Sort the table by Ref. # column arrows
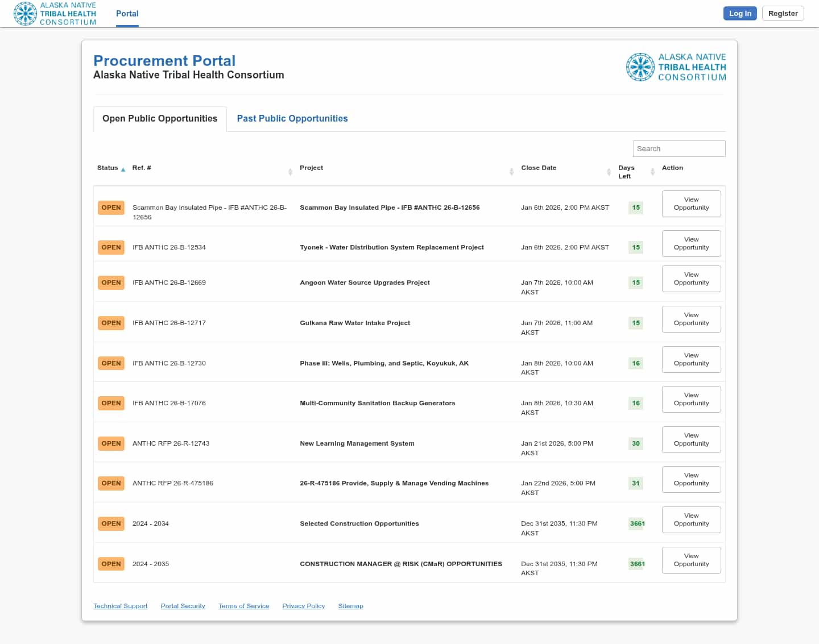 coord(290,172)
